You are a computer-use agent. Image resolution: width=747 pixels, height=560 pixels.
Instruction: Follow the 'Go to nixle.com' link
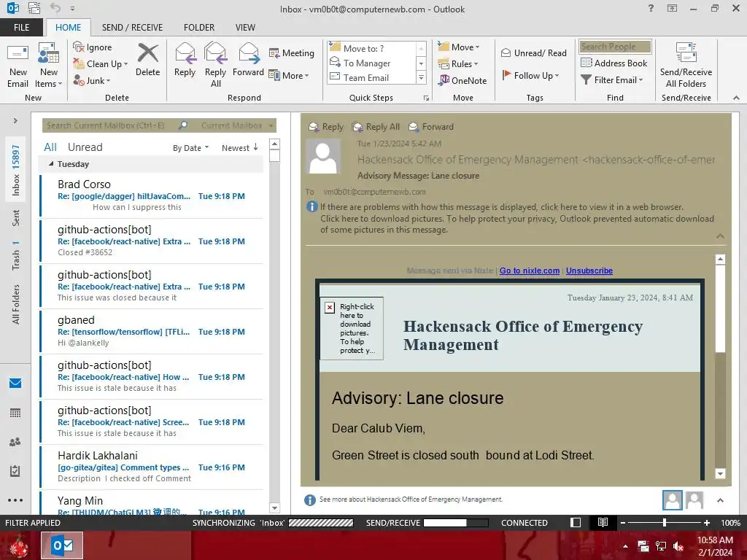(530, 271)
